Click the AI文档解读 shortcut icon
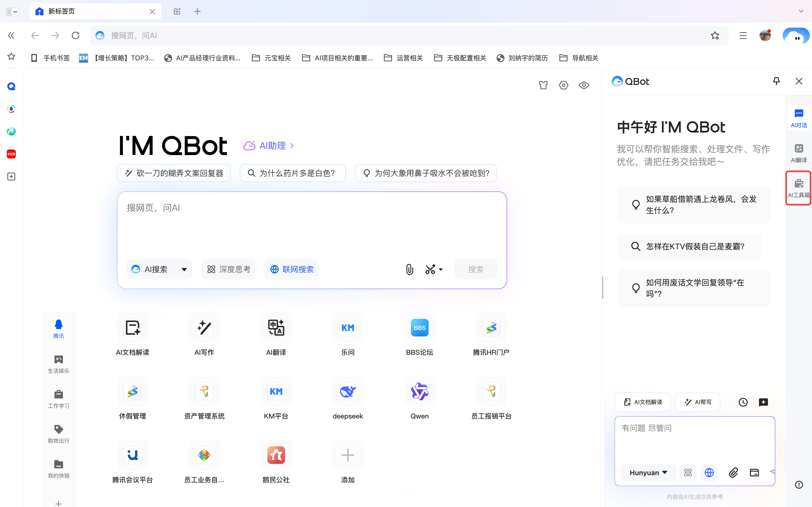 coord(133,328)
